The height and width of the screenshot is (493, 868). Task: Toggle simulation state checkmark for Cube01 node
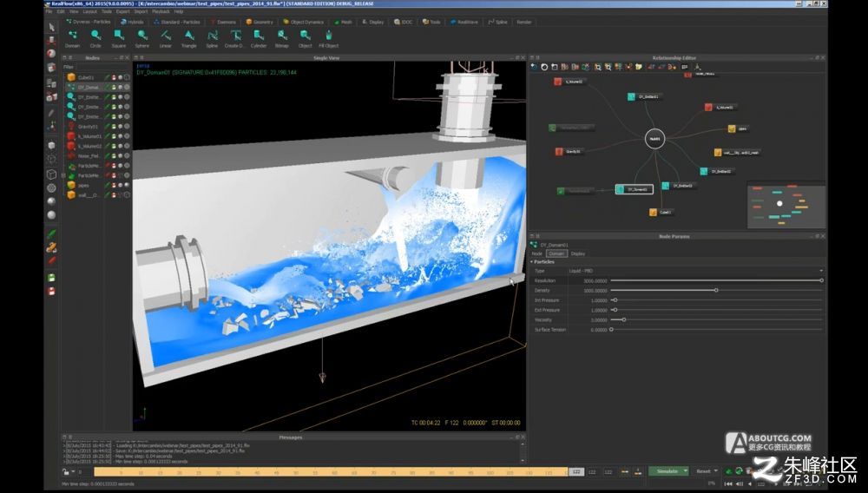point(108,77)
